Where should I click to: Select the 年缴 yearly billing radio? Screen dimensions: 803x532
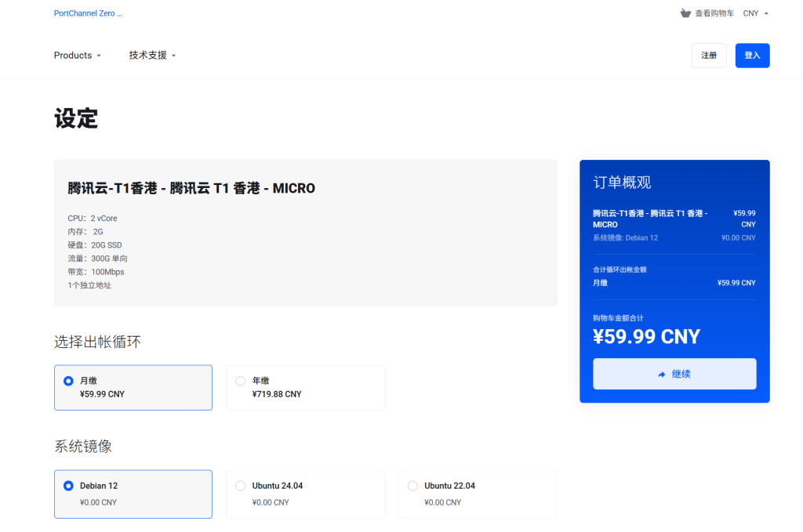[240, 381]
